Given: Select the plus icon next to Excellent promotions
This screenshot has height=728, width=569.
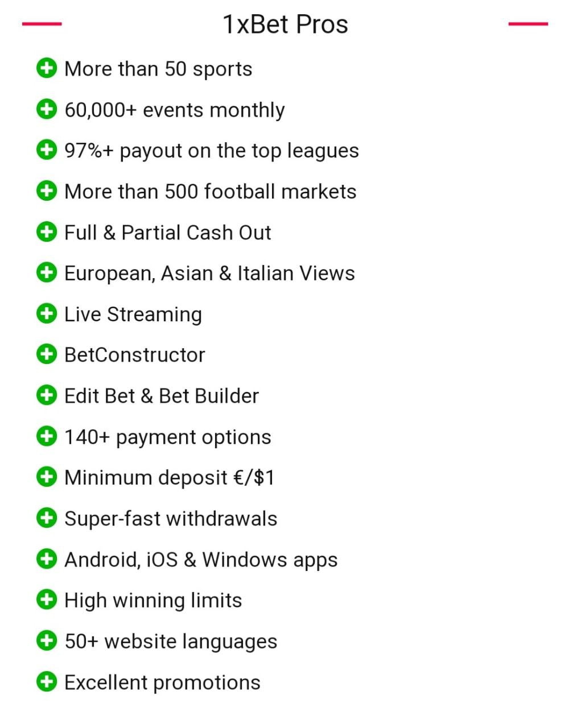Looking at the screenshot, I should click(46, 681).
